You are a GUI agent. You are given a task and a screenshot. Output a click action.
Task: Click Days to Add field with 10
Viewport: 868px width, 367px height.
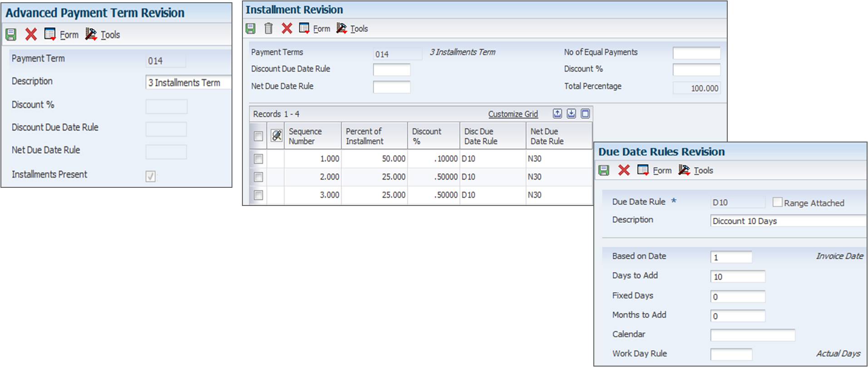(x=738, y=276)
